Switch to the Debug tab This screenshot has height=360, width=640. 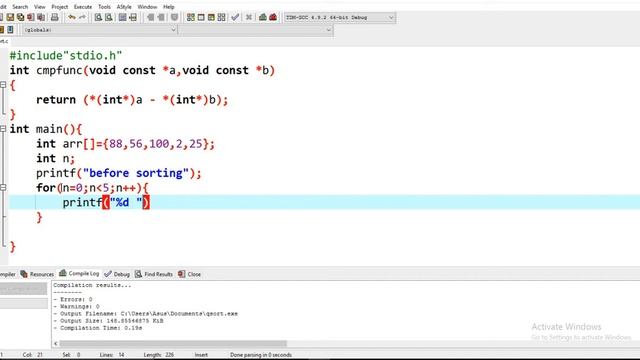click(x=117, y=274)
